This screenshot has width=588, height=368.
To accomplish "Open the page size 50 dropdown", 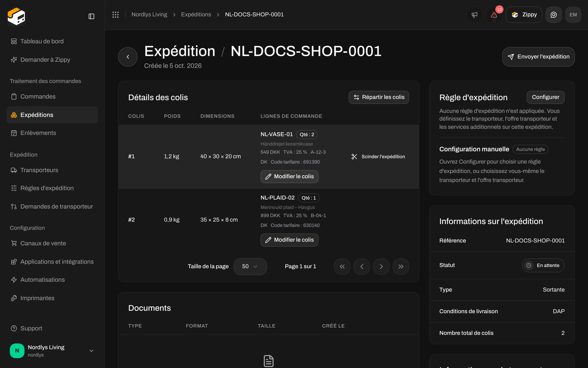I will (250, 267).
